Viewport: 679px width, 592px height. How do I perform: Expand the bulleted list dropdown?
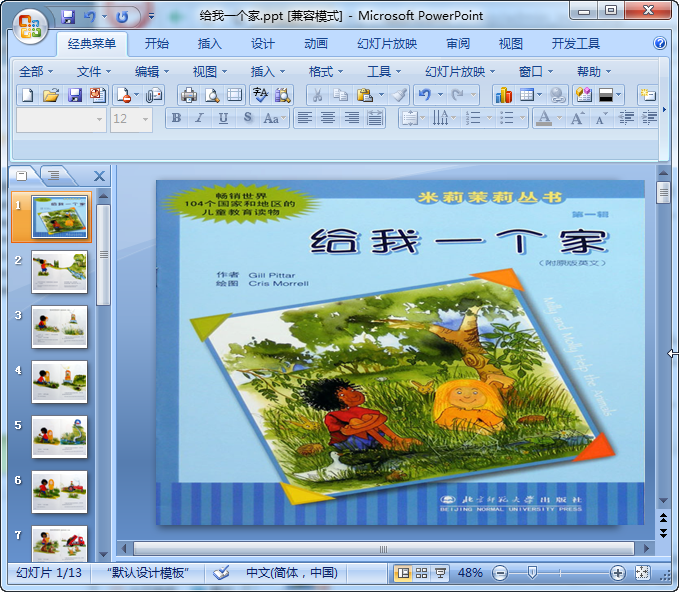[x=522, y=118]
